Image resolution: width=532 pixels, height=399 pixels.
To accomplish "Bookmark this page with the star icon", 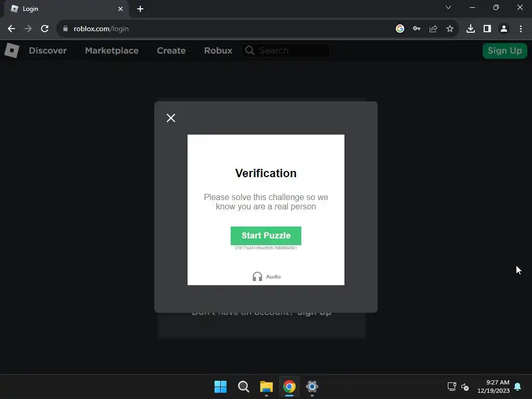I will [x=450, y=29].
